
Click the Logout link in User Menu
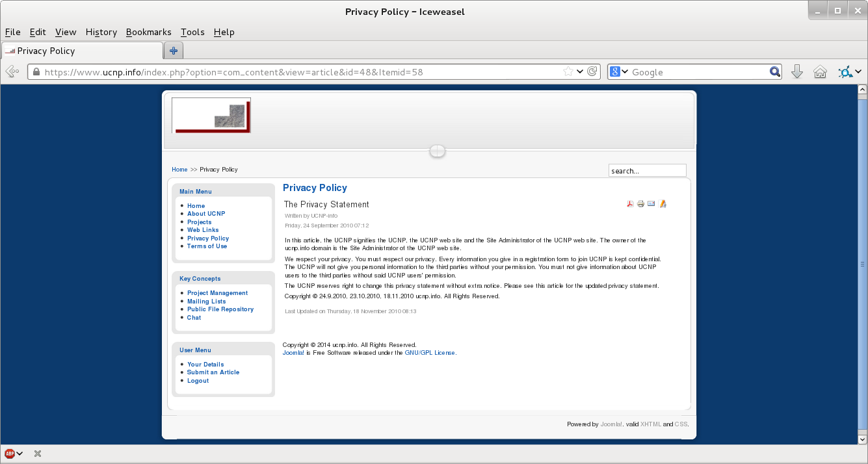(198, 381)
